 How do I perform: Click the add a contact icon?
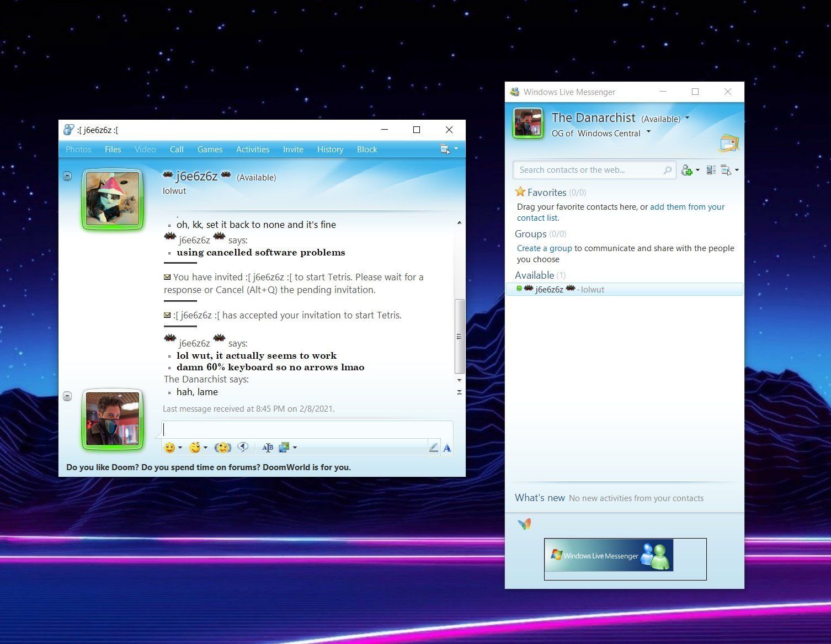(x=688, y=170)
